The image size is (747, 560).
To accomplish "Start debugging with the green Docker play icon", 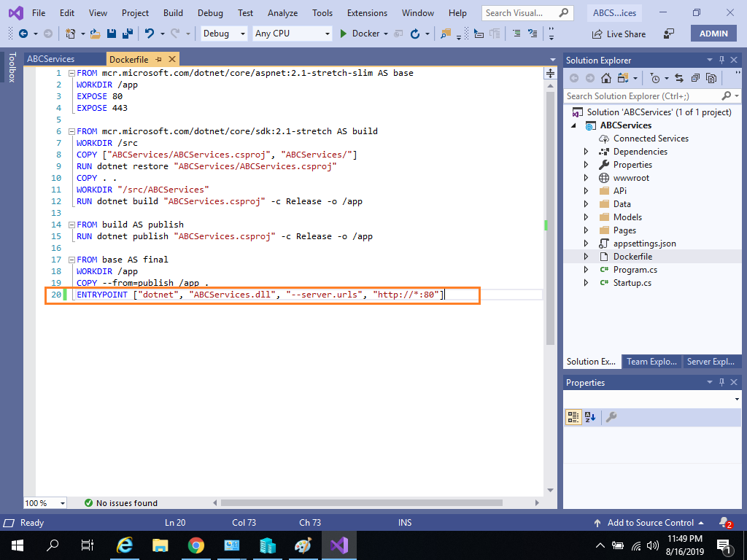I will pyautogui.click(x=343, y=34).
